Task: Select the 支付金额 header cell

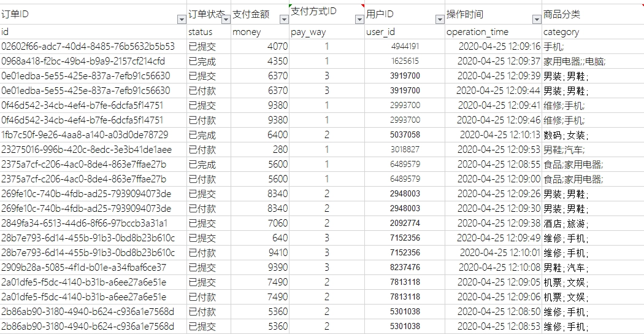Action: pos(260,14)
